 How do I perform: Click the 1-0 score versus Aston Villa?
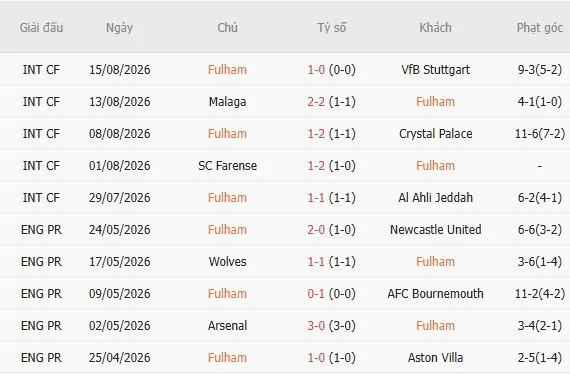click(316, 357)
